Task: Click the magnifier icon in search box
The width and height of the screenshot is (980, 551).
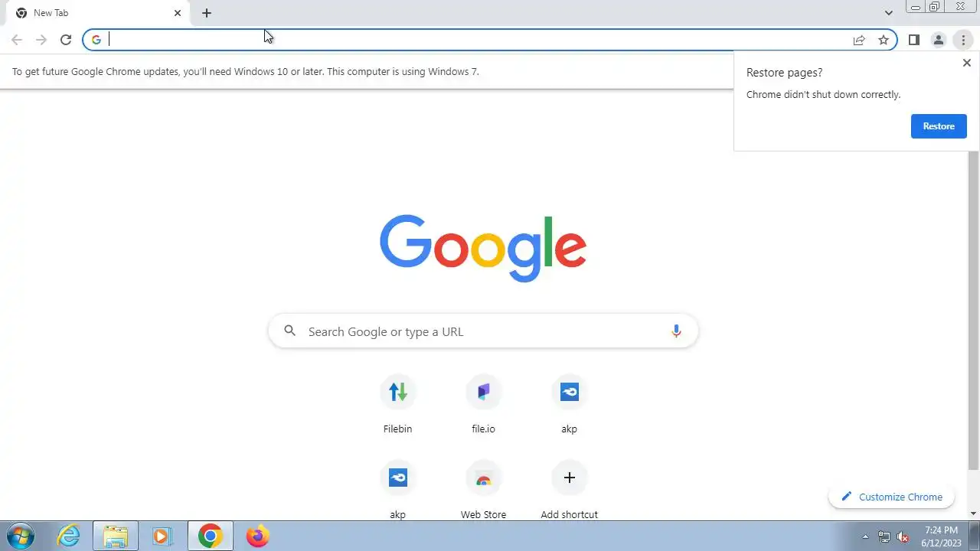Action: 289,331
